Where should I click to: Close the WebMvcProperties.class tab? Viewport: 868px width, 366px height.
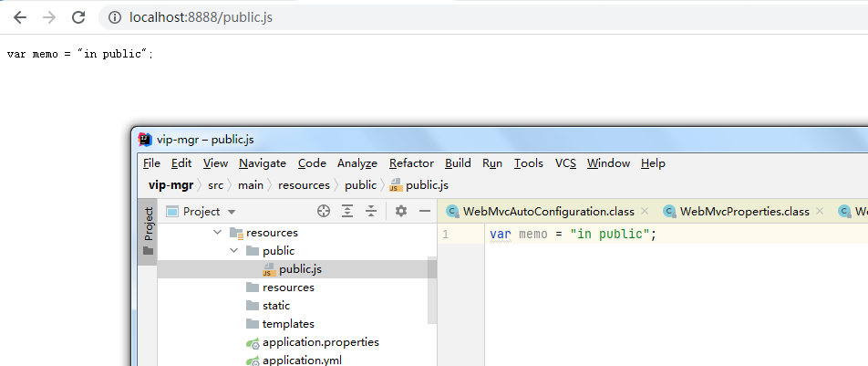coord(820,211)
